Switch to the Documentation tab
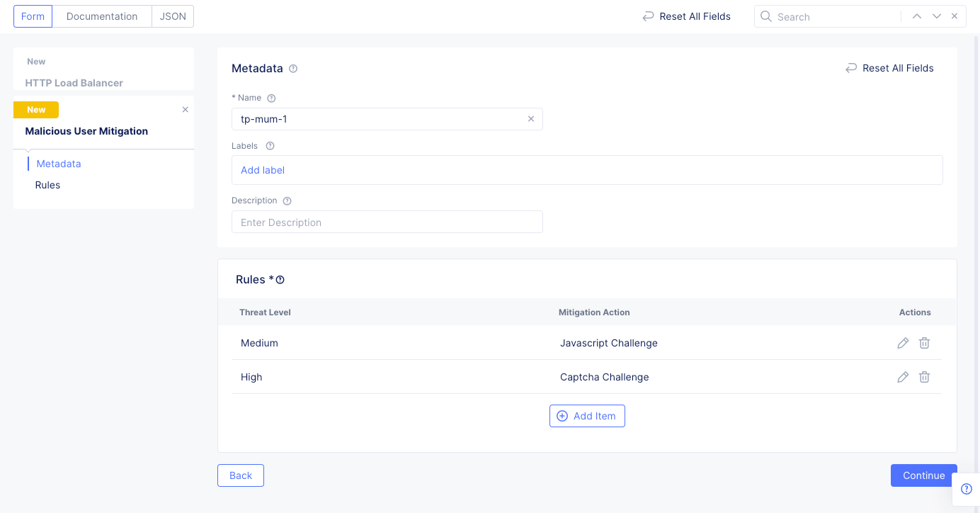This screenshot has height=513, width=980. [101, 16]
